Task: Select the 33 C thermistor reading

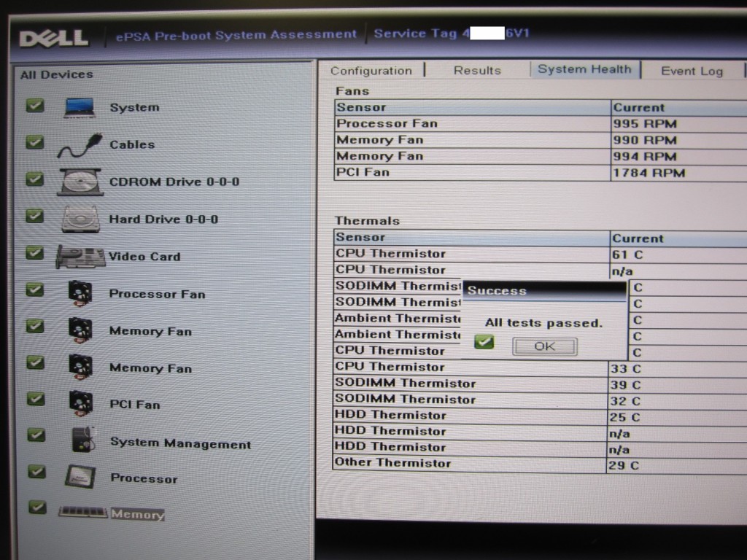Action: click(x=626, y=368)
